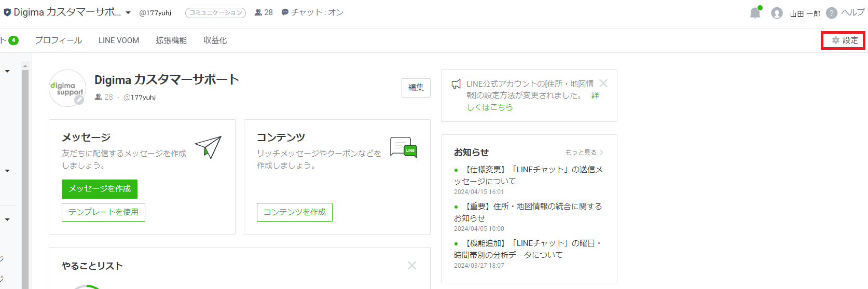Open 設定 in the top right
Screen dimensions: 868x289
coord(843,40)
